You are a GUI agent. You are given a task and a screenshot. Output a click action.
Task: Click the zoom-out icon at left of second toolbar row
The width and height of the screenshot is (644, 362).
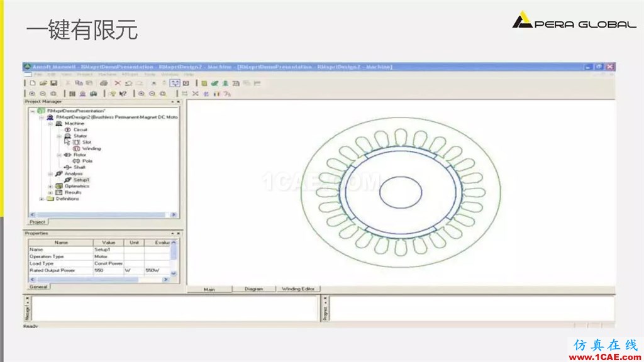[x=43, y=94]
